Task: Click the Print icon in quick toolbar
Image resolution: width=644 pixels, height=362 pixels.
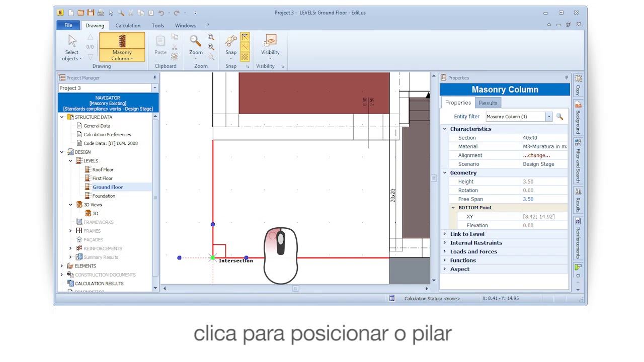Action: tap(101, 13)
